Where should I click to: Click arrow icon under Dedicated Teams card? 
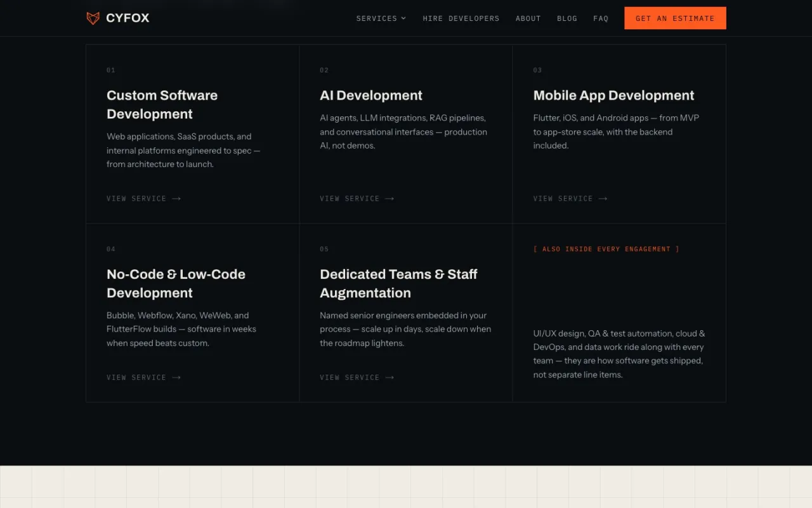tap(390, 378)
